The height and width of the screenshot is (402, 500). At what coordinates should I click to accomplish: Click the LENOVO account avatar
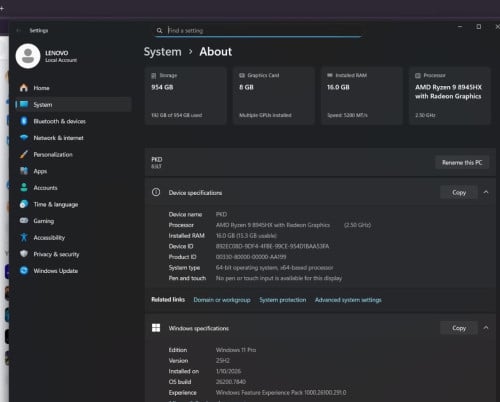(x=28, y=56)
